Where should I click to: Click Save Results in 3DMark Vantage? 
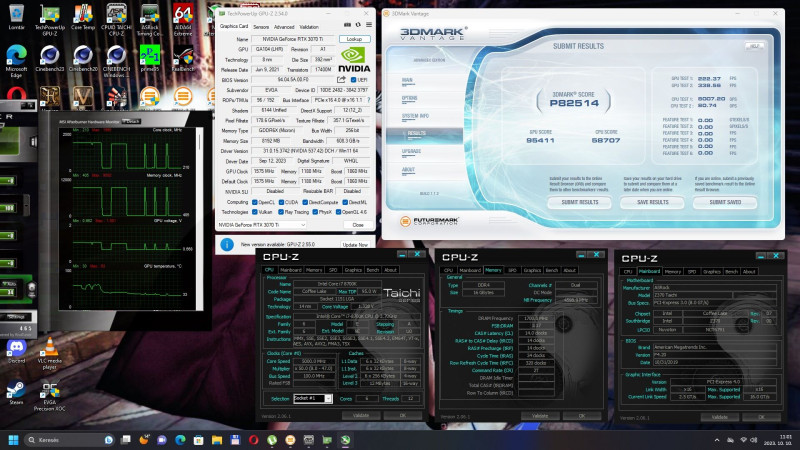pos(653,203)
